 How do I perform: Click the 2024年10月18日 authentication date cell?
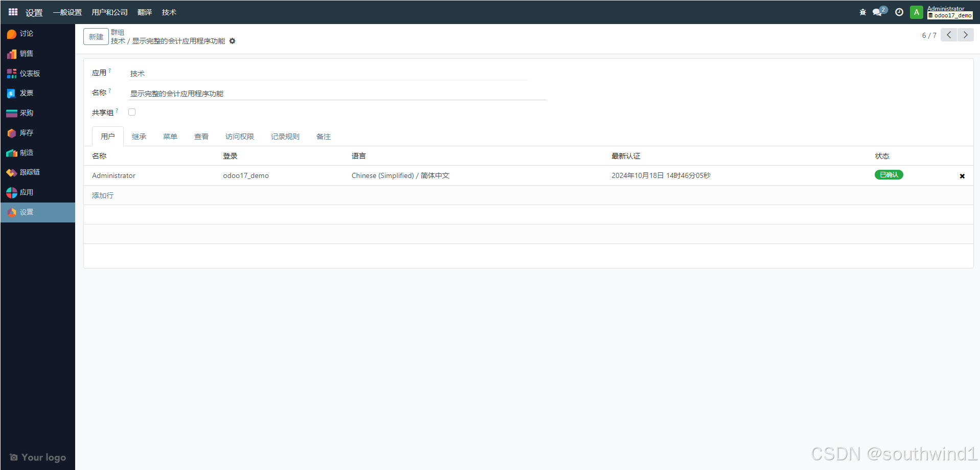click(661, 175)
